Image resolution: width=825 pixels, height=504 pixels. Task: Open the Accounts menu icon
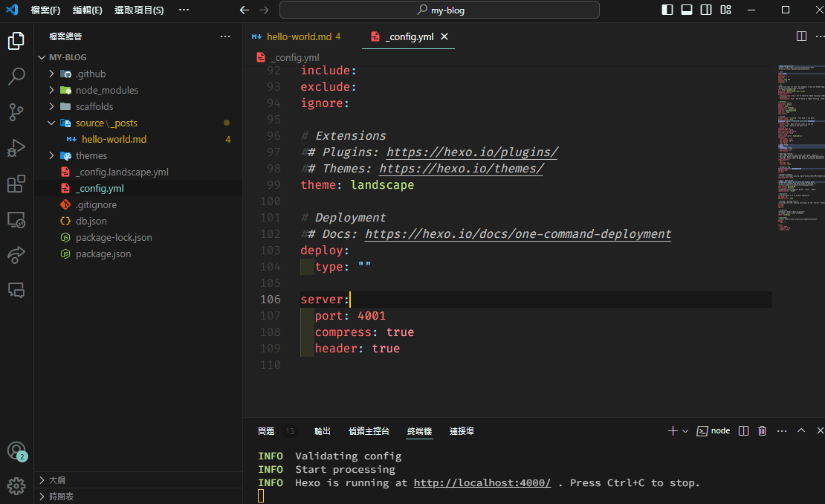click(x=16, y=451)
